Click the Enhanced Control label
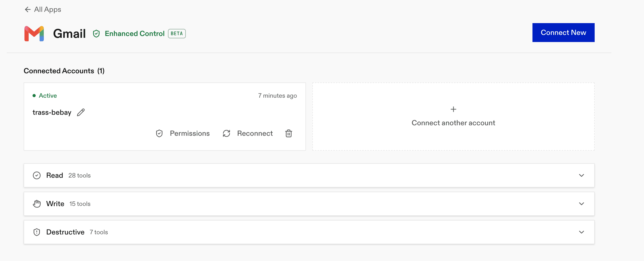 tap(135, 34)
